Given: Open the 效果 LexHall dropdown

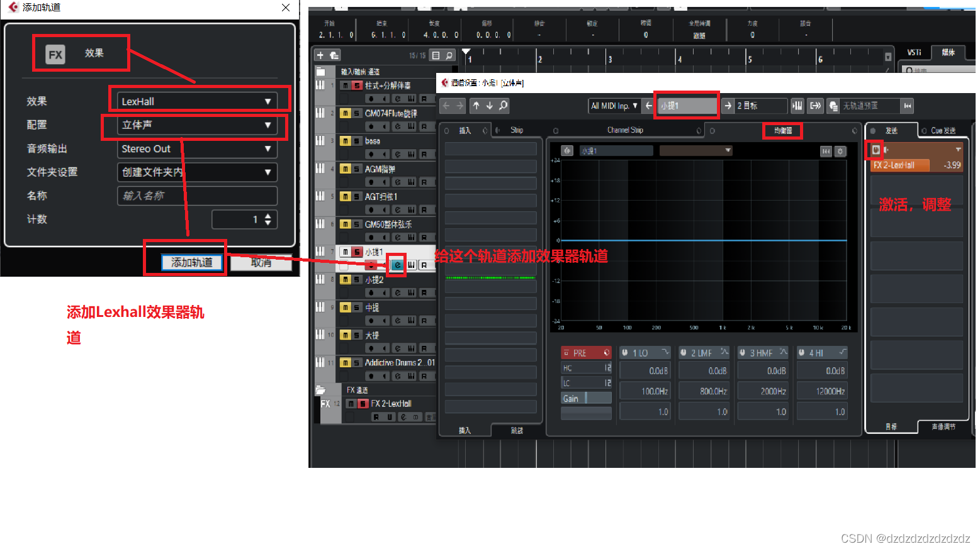Looking at the screenshot, I should tap(197, 101).
